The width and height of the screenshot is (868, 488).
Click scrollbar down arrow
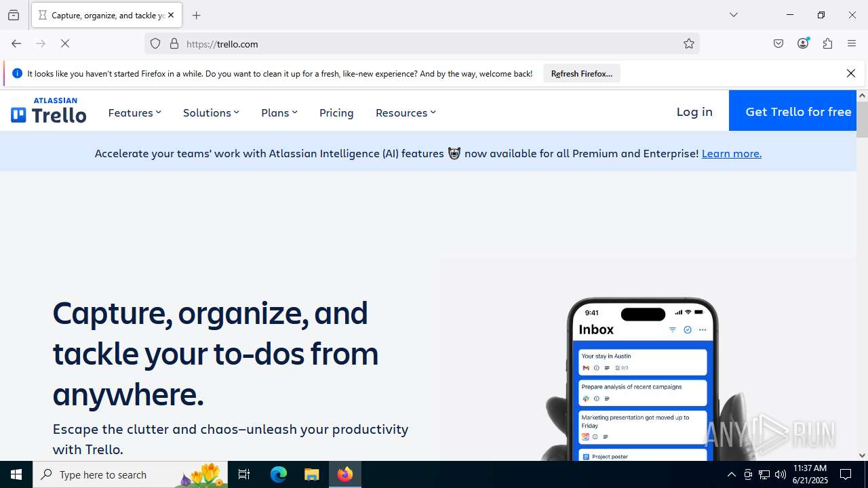[x=862, y=455]
